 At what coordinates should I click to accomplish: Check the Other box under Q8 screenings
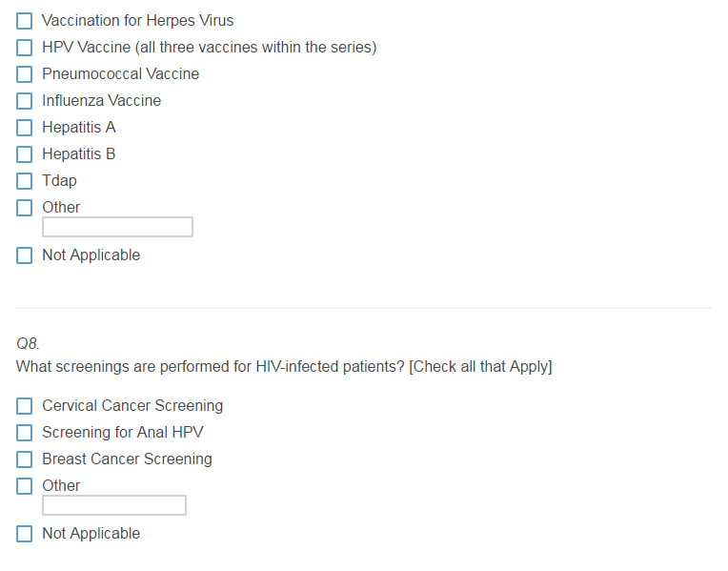click(25, 486)
